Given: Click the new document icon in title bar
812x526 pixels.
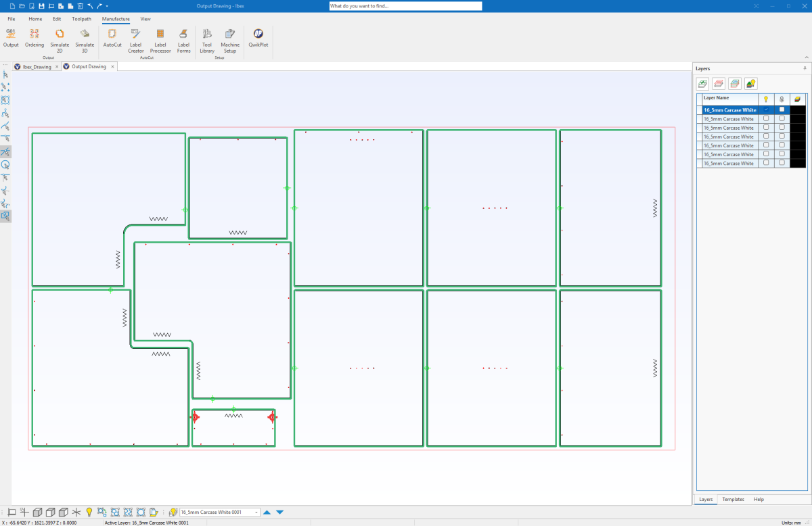Looking at the screenshot, I should pos(12,5).
